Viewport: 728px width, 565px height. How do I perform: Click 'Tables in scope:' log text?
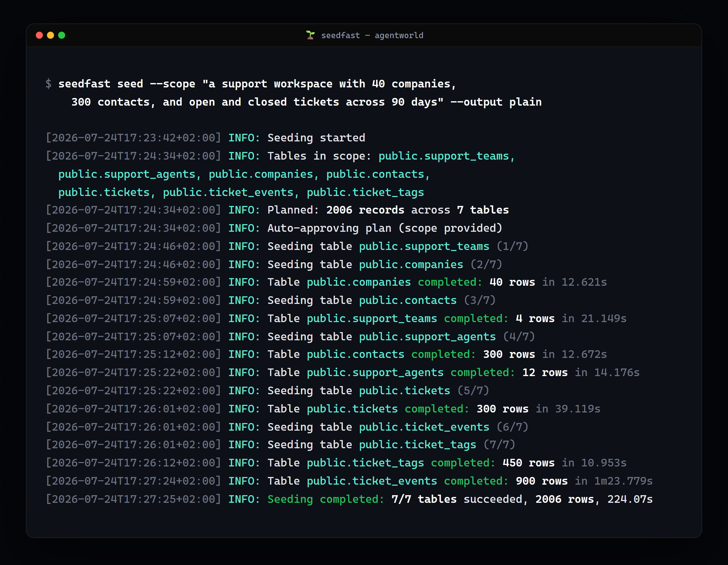coord(319,156)
